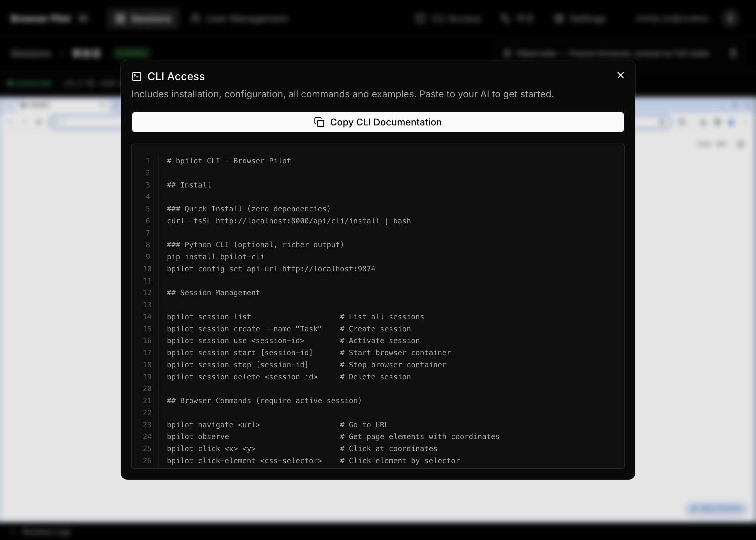Image resolution: width=756 pixels, height=540 pixels.
Task: Click the Copy CLI Documentation button
Action: click(x=378, y=122)
